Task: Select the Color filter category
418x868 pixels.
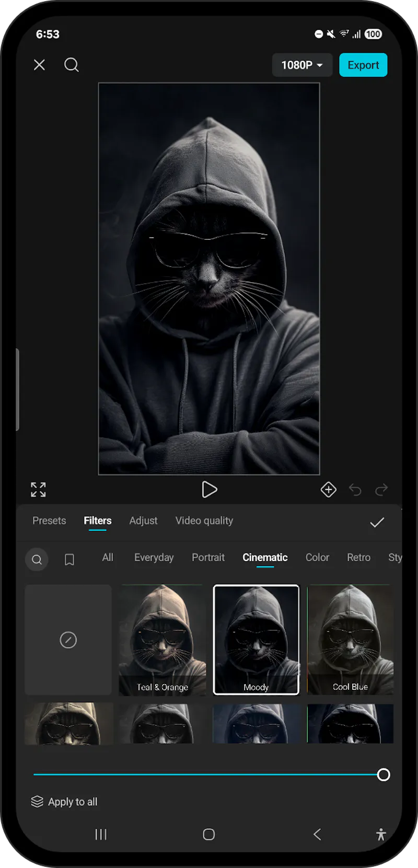Action: 317,558
